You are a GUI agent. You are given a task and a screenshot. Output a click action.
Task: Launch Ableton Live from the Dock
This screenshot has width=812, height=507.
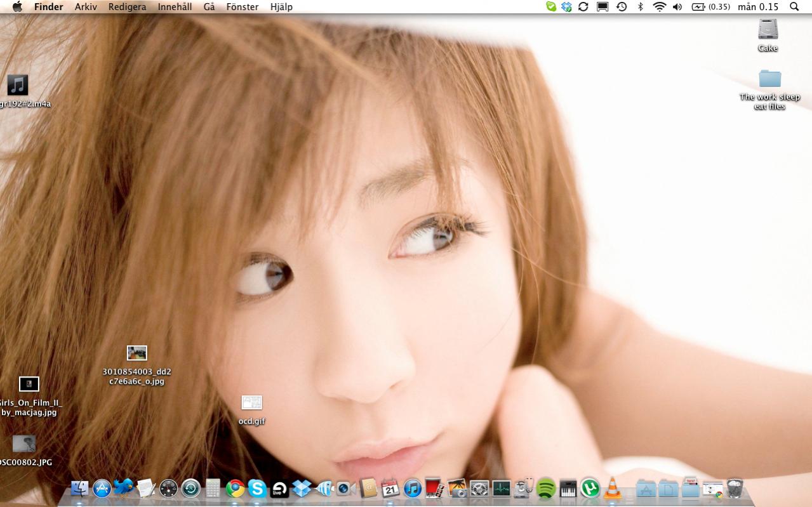pos(279,488)
